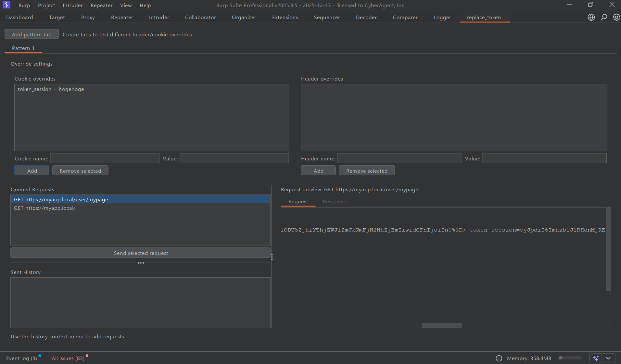The width and height of the screenshot is (621, 364).
Task: Switch to the Extensions tab
Action: pyautogui.click(x=285, y=17)
